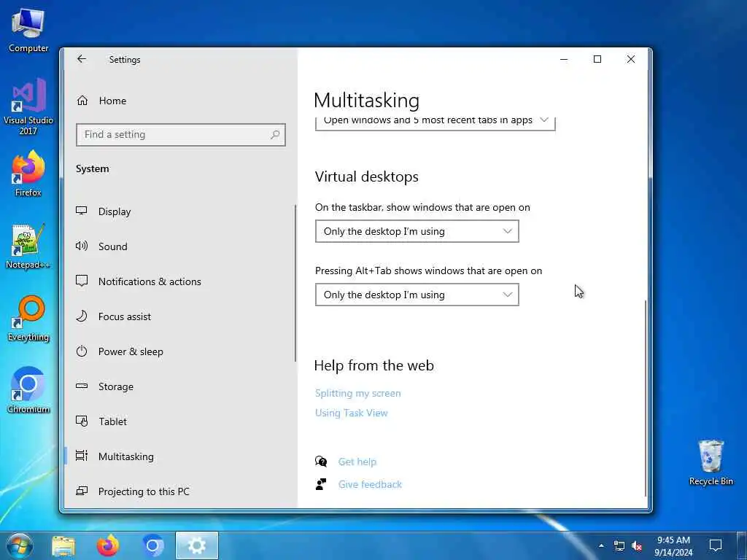Open the Action Center notification icon
The image size is (747, 560).
coord(715,545)
